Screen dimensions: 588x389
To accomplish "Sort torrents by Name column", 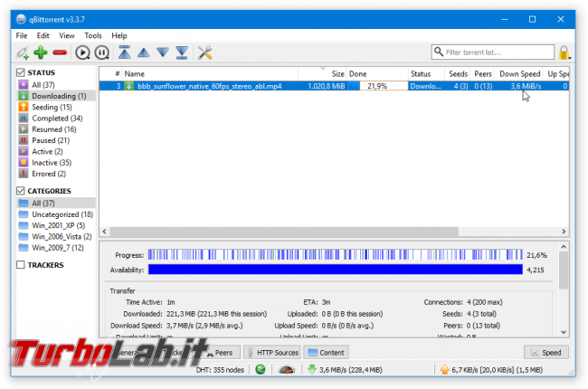I will (x=210, y=74).
